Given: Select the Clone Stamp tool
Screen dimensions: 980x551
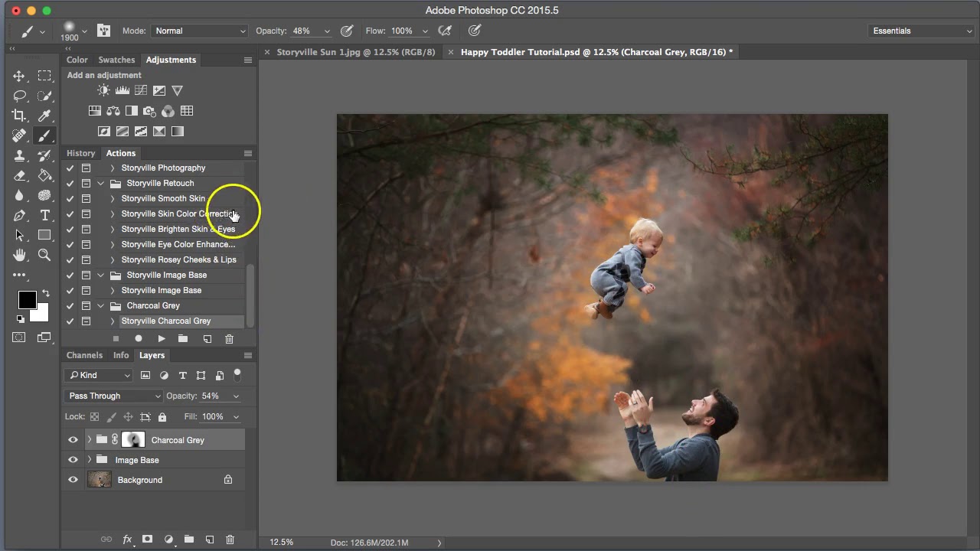Looking at the screenshot, I should click(x=19, y=155).
